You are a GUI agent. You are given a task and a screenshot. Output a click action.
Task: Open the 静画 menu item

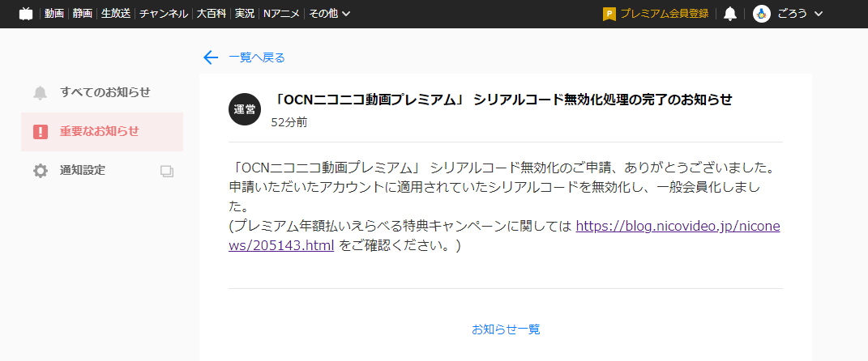coord(83,14)
